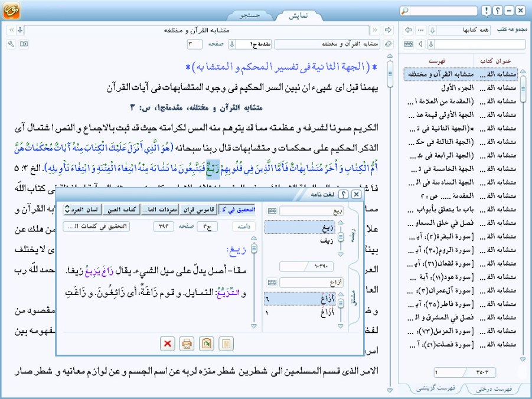Open the فهرست درختی tab at the bottom
The height and width of the screenshot is (399, 532).
click(x=494, y=389)
